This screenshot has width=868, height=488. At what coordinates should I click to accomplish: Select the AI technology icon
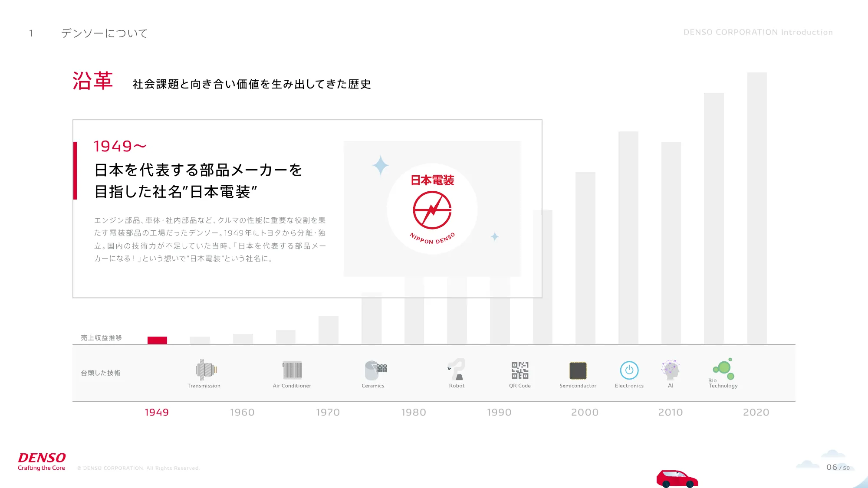click(671, 370)
